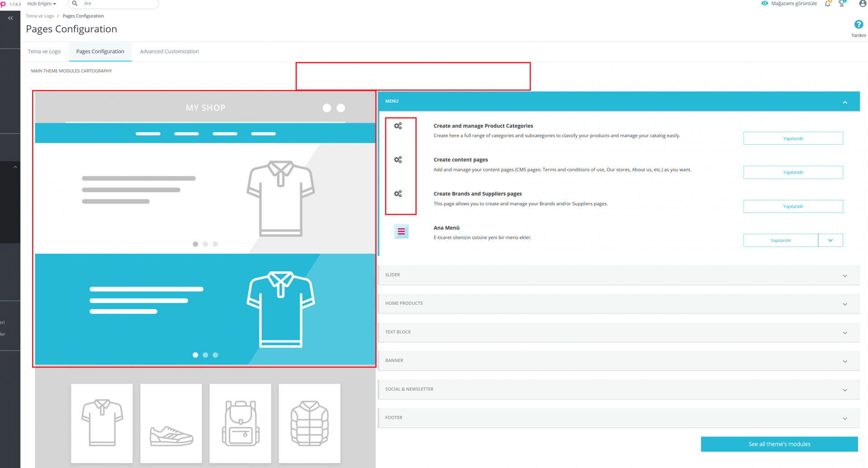Open the Yardım help icon

coord(859,24)
